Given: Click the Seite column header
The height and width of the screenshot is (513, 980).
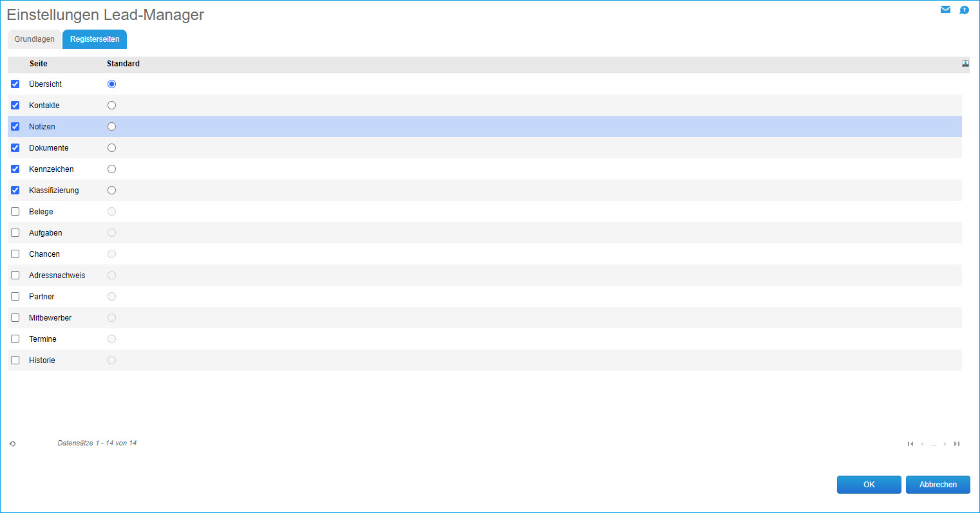Looking at the screenshot, I should click(39, 64).
